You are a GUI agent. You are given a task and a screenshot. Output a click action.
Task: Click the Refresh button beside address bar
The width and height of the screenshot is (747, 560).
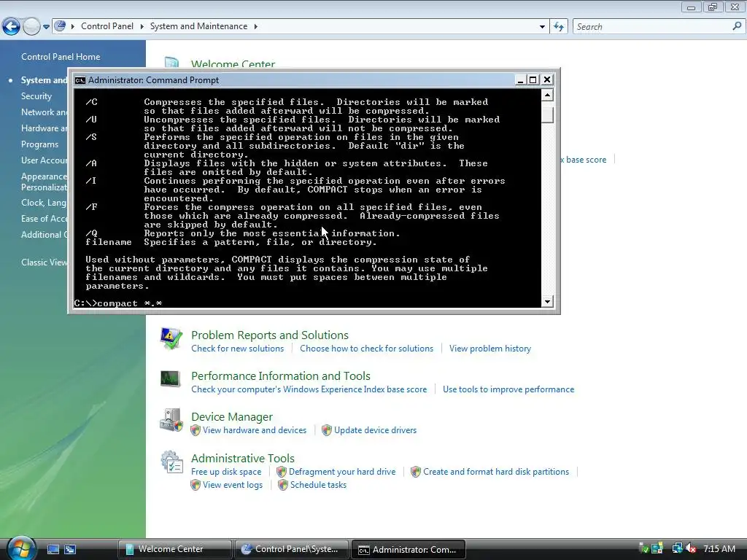559,27
